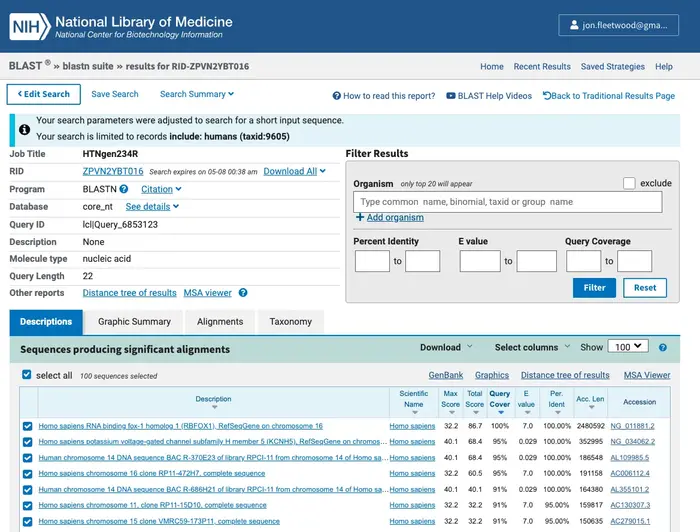Image resolution: width=700 pixels, height=532 pixels.
Task: Click the info icon in search notice
Action: click(x=25, y=129)
